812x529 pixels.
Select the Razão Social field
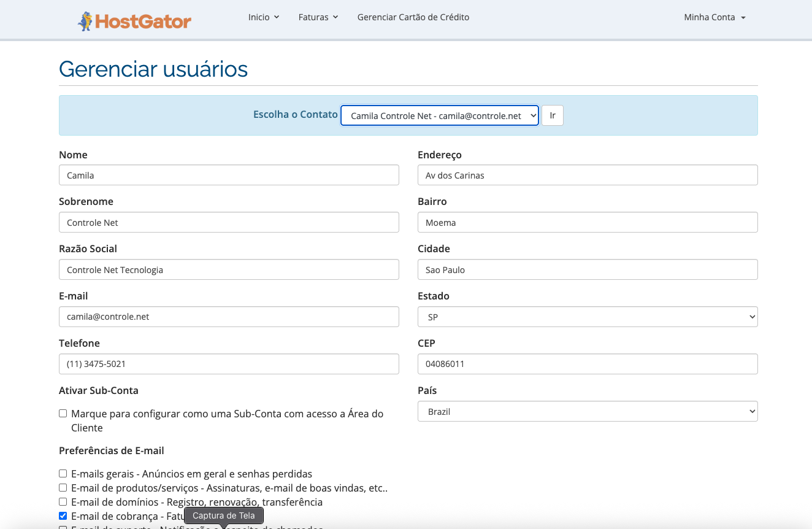[x=229, y=269]
